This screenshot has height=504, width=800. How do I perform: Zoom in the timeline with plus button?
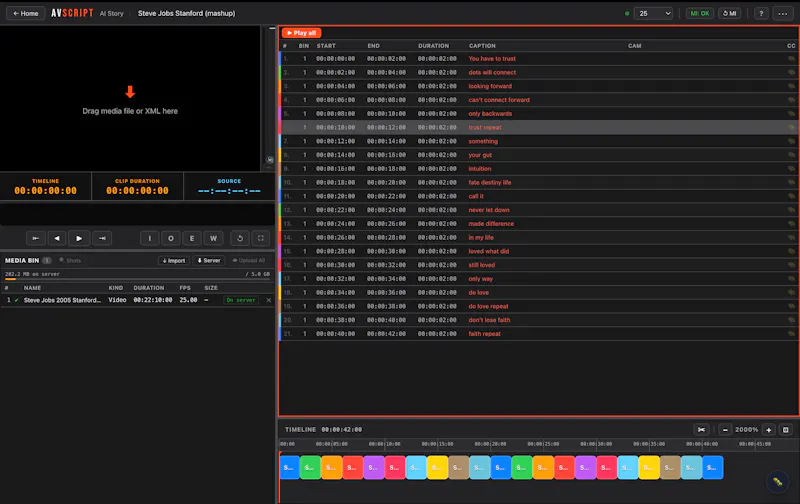pyautogui.click(x=768, y=430)
